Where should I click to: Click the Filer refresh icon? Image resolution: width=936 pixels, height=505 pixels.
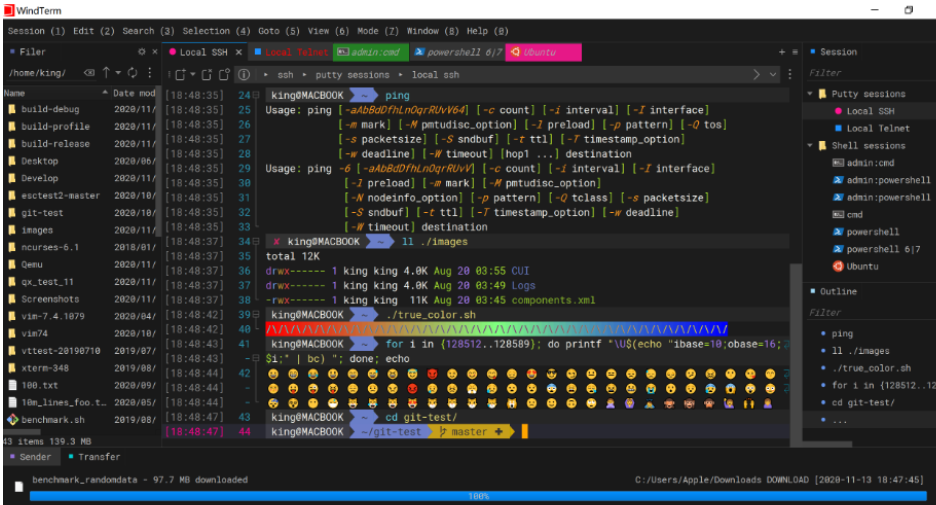pos(133,73)
